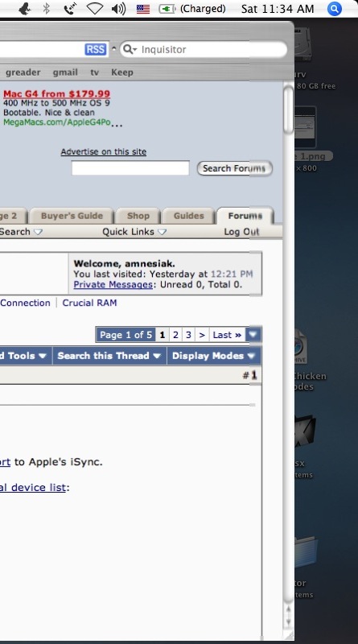Expand the Thread Tools menu
Screen dimensions: 358x644
tap(25, 356)
